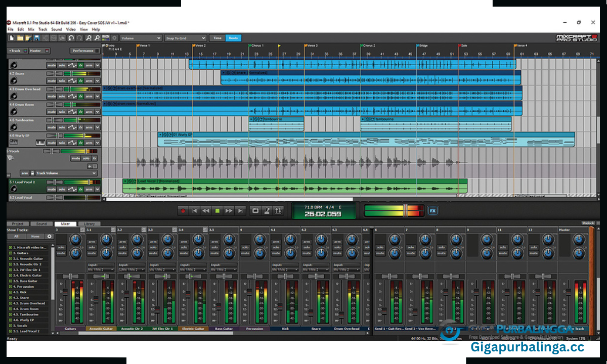Solo the Guitars mixer channel
This screenshot has height=364, width=607.
click(x=61, y=247)
